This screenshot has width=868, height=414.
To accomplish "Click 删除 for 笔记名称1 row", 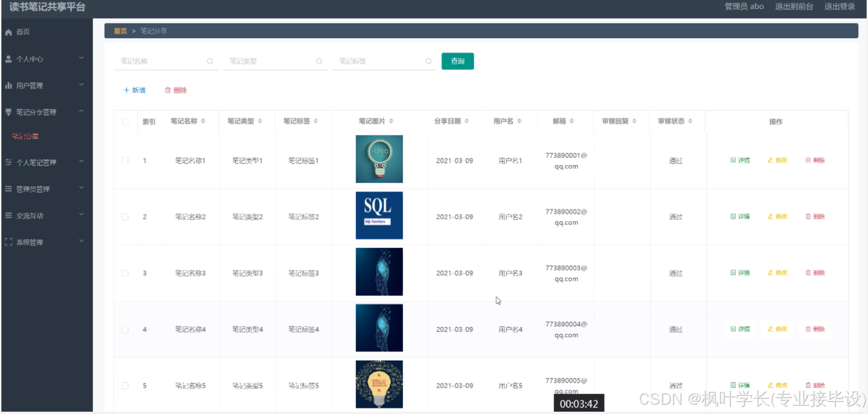I will [x=815, y=160].
